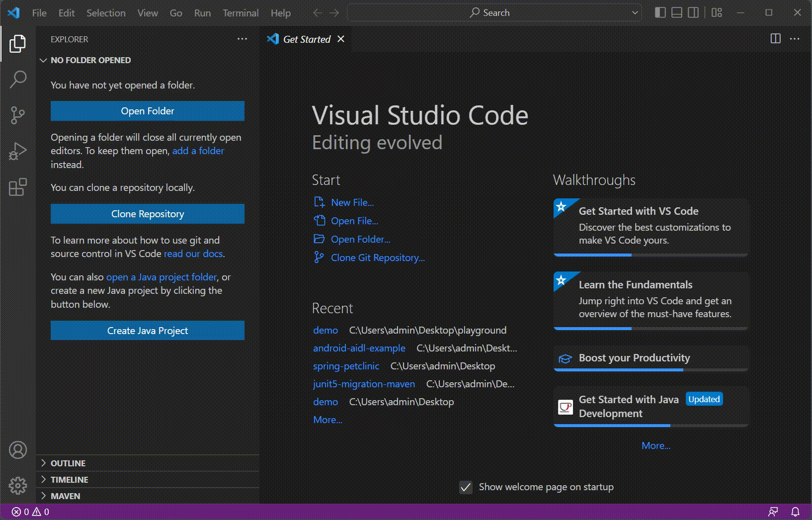The width and height of the screenshot is (812, 520).
Task: Open the Terminal menu
Action: click(x=241, y=13)
